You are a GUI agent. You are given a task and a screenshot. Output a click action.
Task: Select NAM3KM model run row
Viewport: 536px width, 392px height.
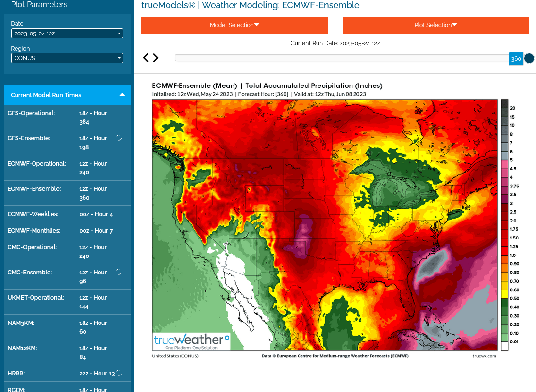coord(67,327)
